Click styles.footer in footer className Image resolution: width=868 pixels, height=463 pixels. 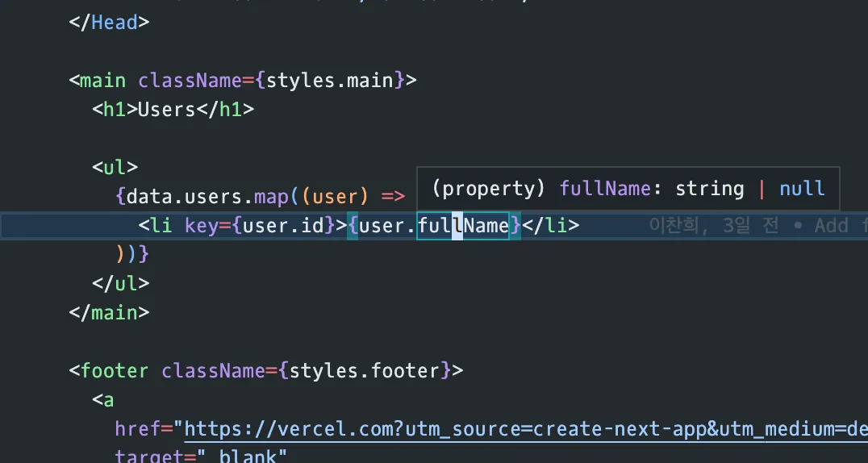pyautogui.click(x=365, y=371)
